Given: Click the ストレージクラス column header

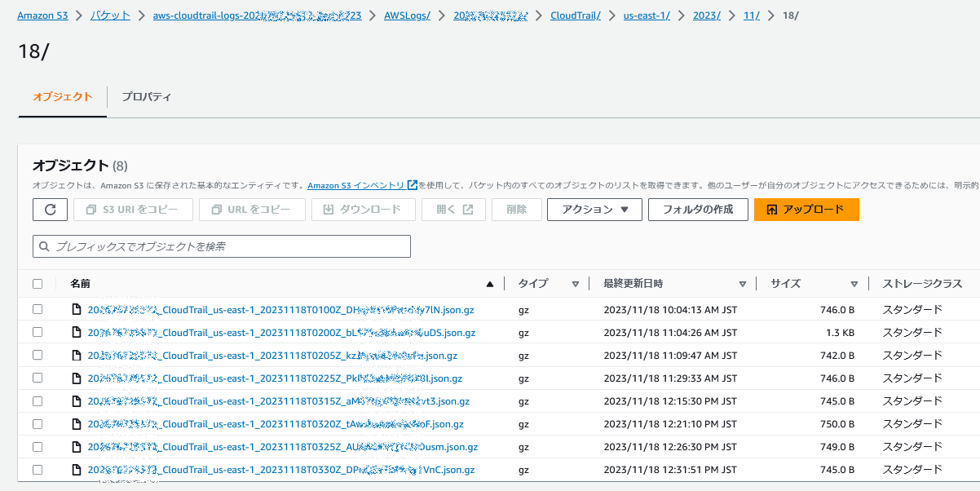Looking at the screenshot, I should [922, 284].
